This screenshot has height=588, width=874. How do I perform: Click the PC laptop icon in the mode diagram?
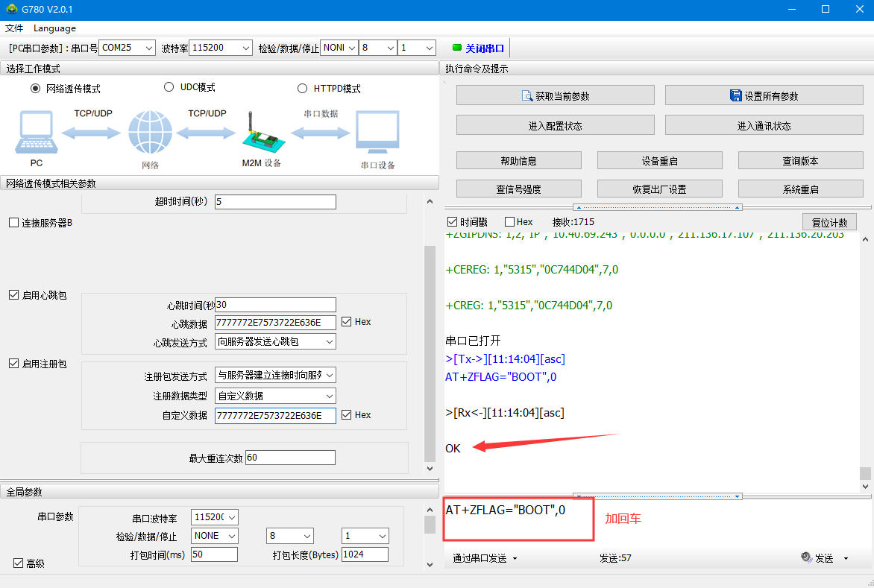(36, 132)
